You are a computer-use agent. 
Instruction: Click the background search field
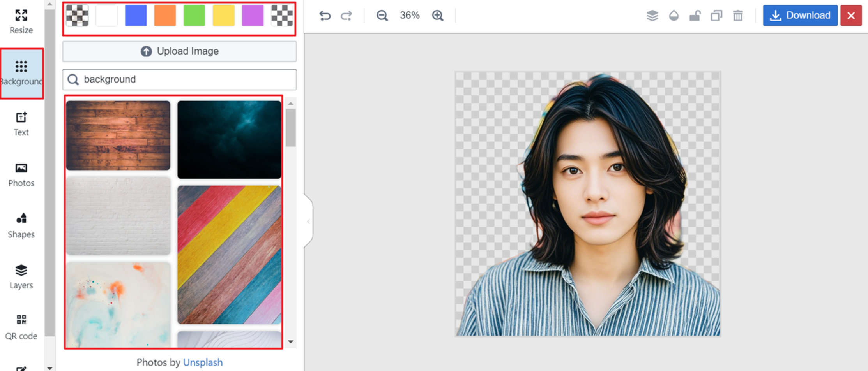point(179,79)
